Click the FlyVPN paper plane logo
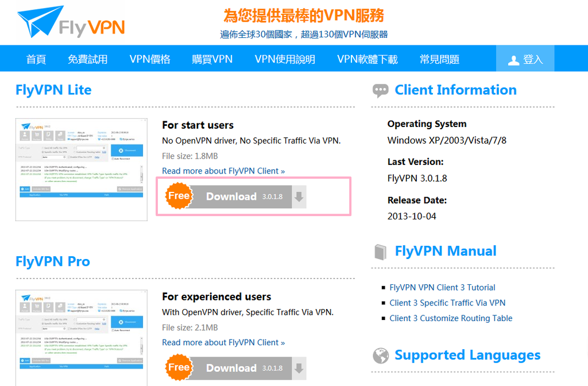588x386 pixels. click(71, 22)
